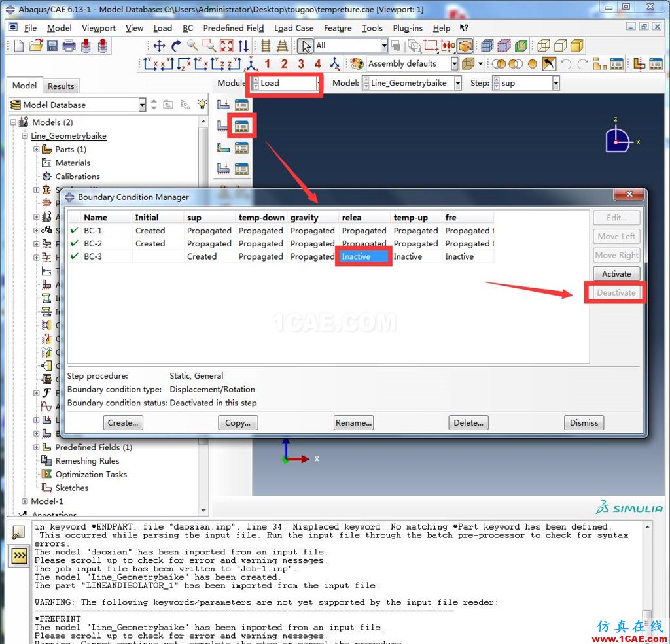Open the Load Case Manager icon

pos(241,169)
